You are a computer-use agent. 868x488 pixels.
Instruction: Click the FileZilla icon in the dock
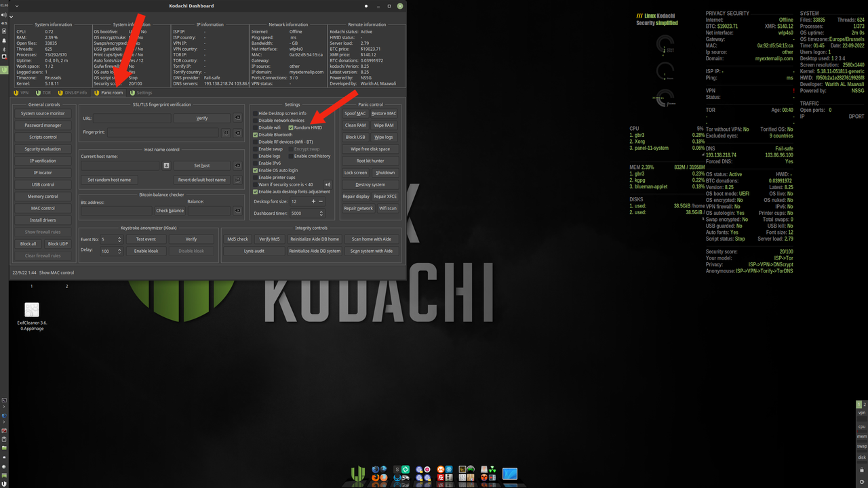coord(440,478)
